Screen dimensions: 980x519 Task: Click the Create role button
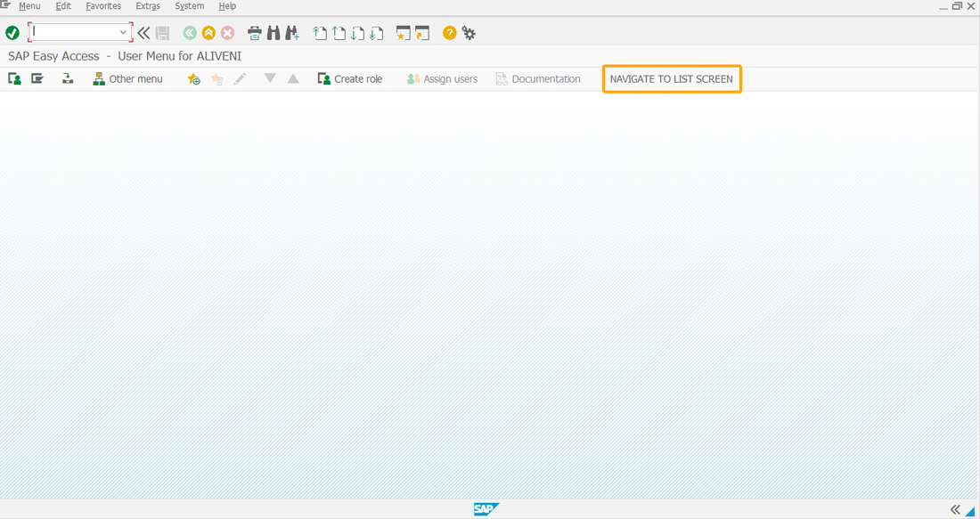point(350,78)
